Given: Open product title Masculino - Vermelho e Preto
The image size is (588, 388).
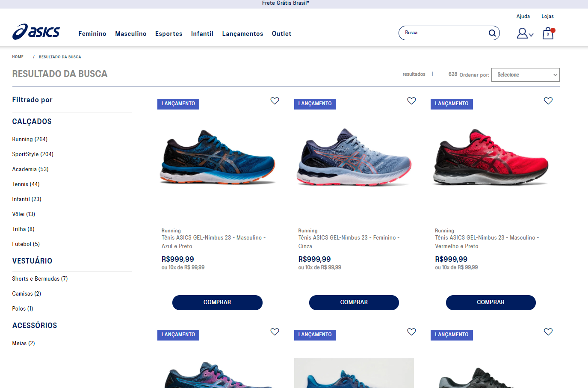Looking at the screenshot, I should click(487, 242).
